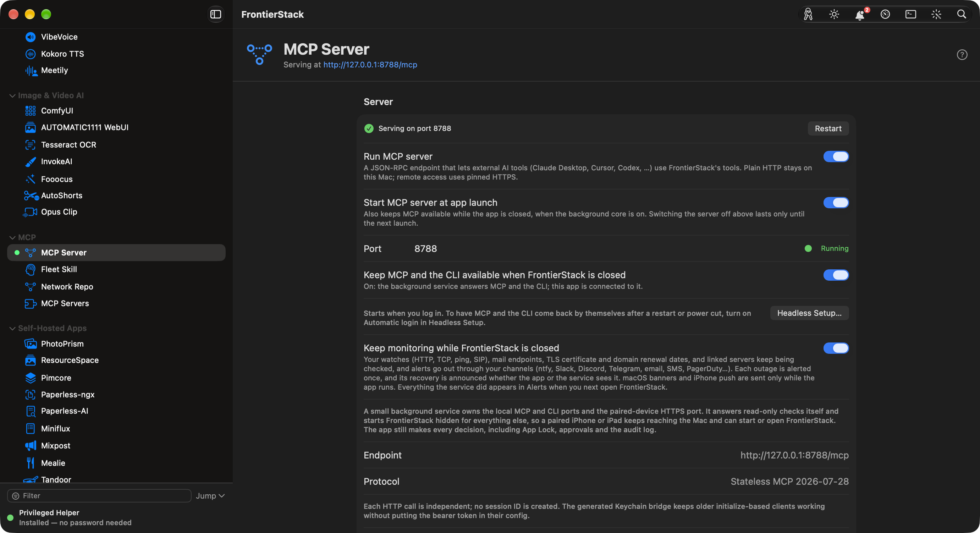Click the Filter input field
This screenshot has height=533, width=980.
[99, 496]
